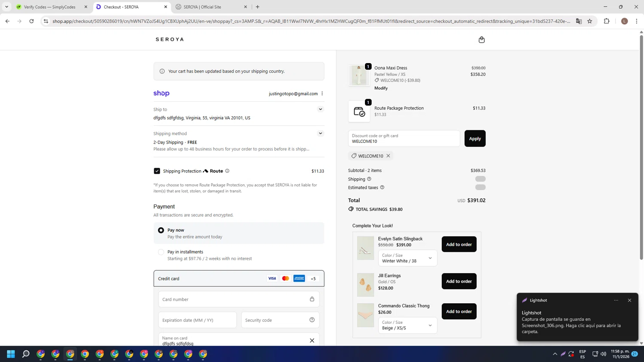The height and width of the screenshot is (362, 644).
Task: Dismiss the Lightshot notification
Action: [x=629, y=300]
